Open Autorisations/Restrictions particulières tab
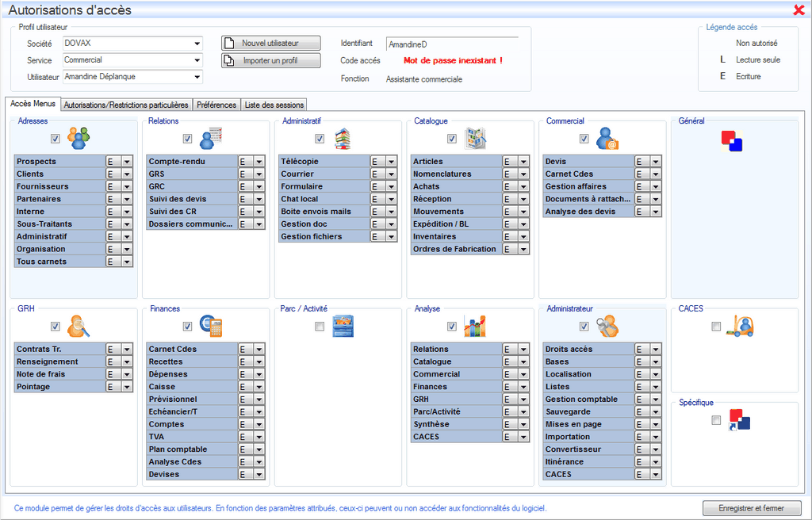This screenshot has width=812, height=520. [126, 105]
